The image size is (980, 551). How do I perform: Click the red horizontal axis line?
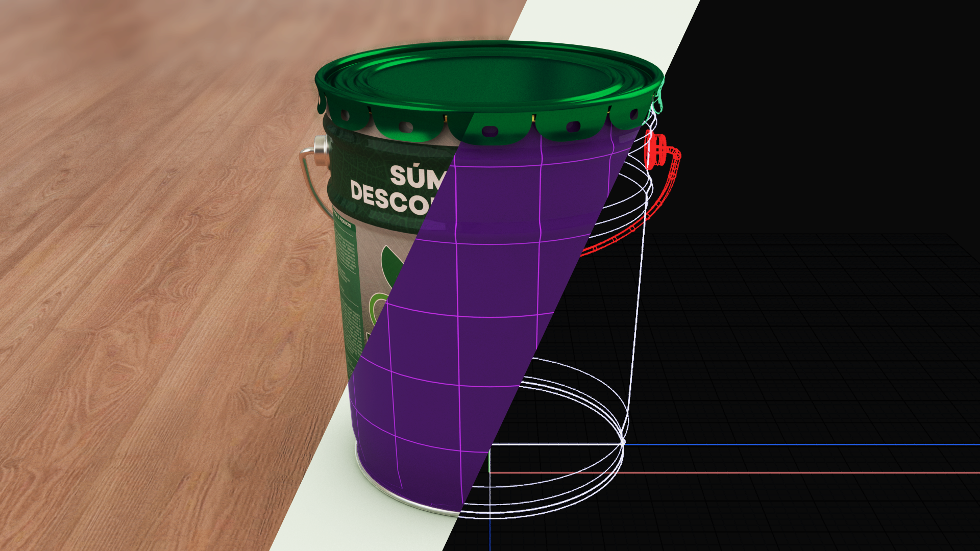(735, 473)
